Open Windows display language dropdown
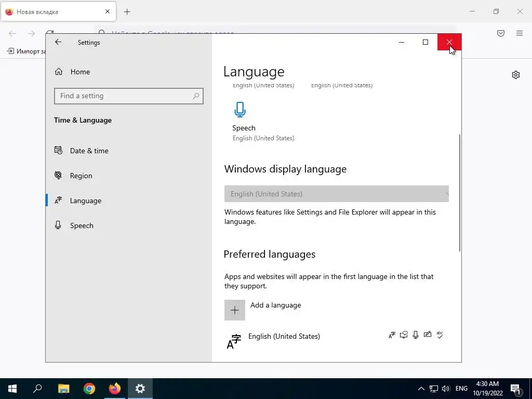This screenshot has height=399, width=532. pos(336,194)
